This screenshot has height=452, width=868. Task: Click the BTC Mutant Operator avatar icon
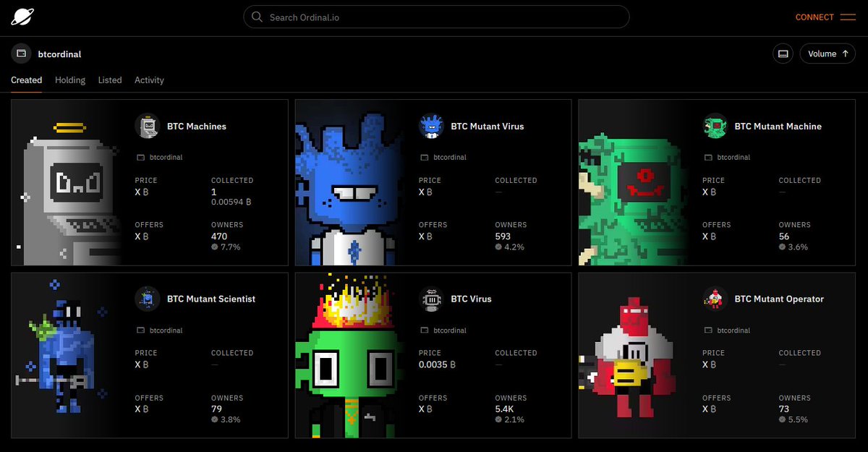(715, 299)
